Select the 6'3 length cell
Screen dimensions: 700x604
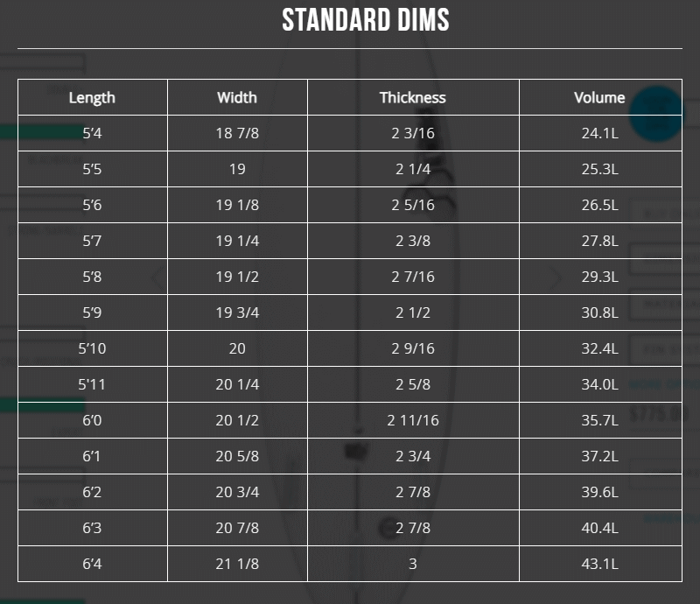(x=92, y=528)
